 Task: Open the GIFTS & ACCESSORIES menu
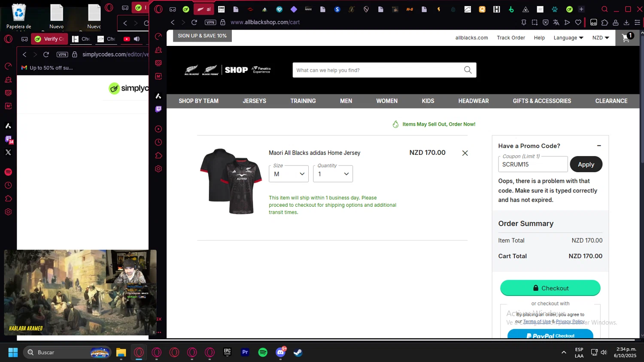click(x=542, y=101)
